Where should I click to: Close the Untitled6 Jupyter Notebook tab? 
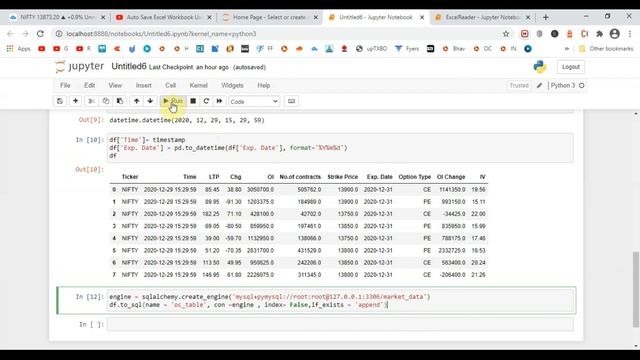click(422, 18)
